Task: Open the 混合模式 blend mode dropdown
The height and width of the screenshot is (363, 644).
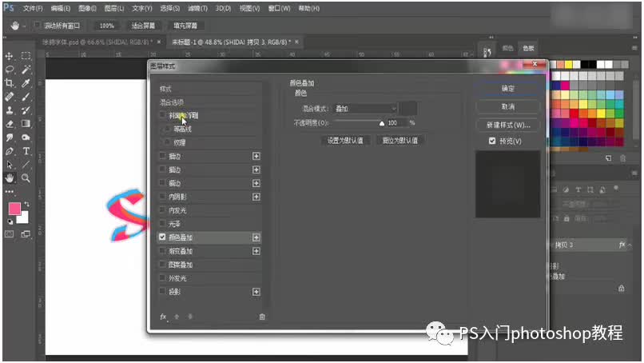Action: pyautogui.click(x=364, y=108)
